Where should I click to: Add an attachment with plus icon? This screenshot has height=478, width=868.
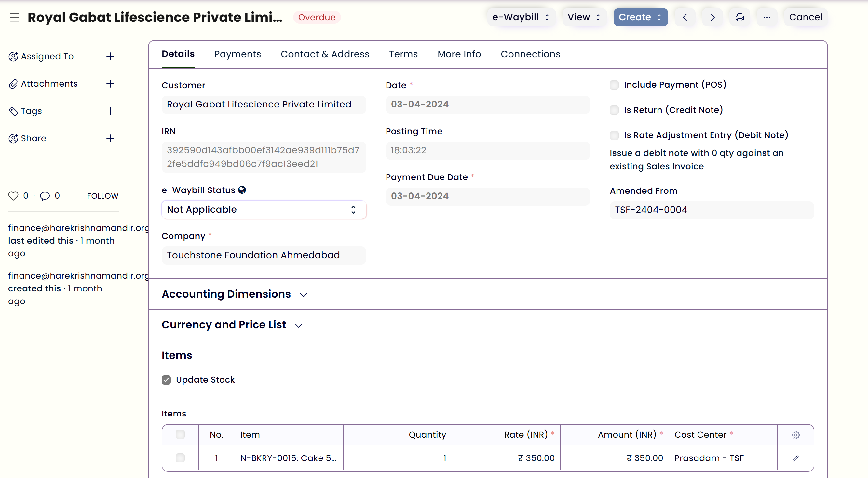(x=110, y=84)
